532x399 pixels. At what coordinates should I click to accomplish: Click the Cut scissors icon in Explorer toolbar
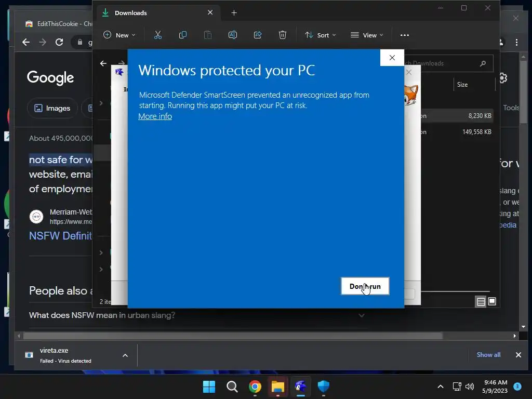click(158, 35)
